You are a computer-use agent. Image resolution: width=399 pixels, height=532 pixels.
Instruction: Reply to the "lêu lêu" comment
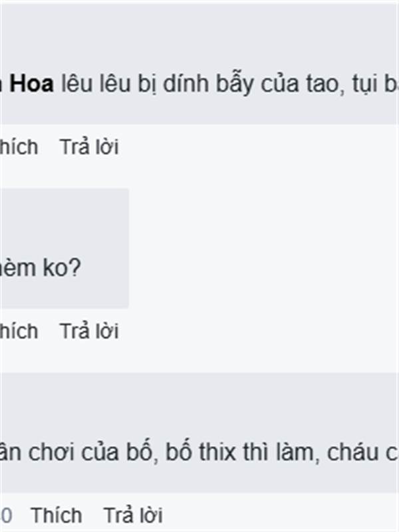click(89, 147)
